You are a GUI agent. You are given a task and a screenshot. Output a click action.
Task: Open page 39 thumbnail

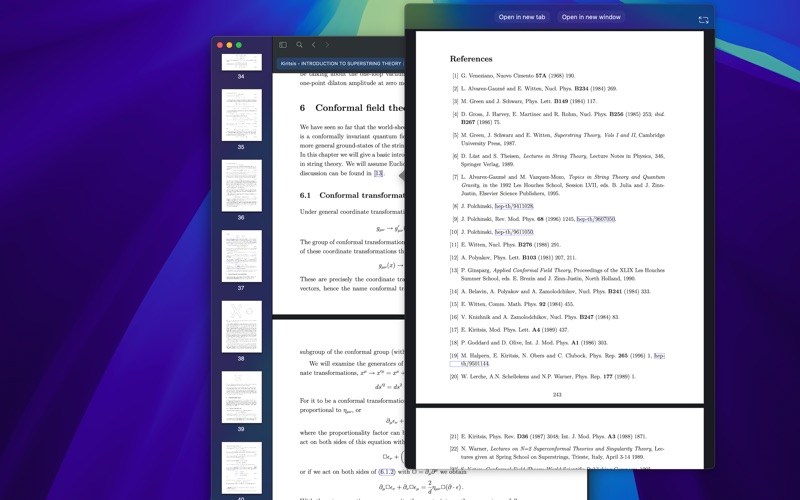click(x=241, y=396)
